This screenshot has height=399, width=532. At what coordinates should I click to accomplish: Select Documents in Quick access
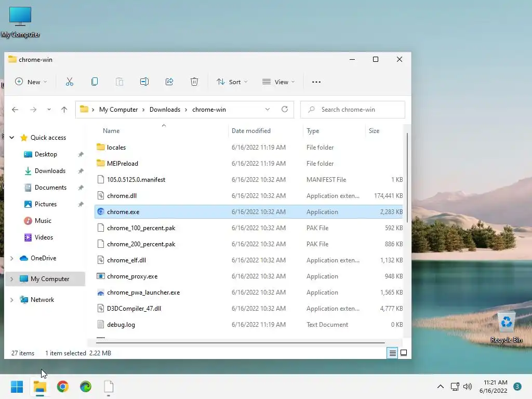click(50, 187)
